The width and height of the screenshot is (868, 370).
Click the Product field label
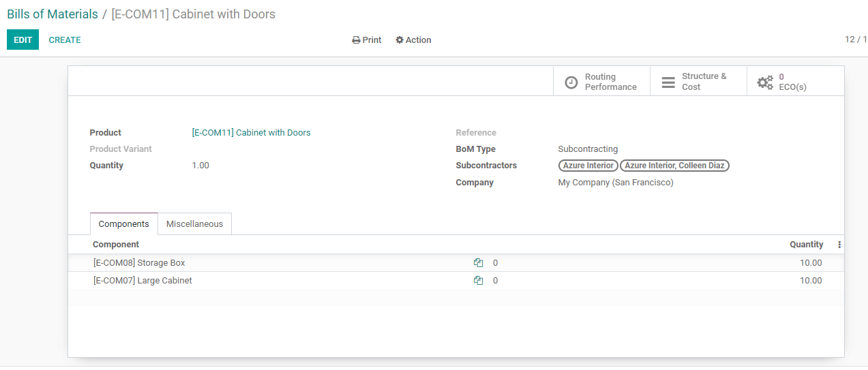tap(106, 133)
